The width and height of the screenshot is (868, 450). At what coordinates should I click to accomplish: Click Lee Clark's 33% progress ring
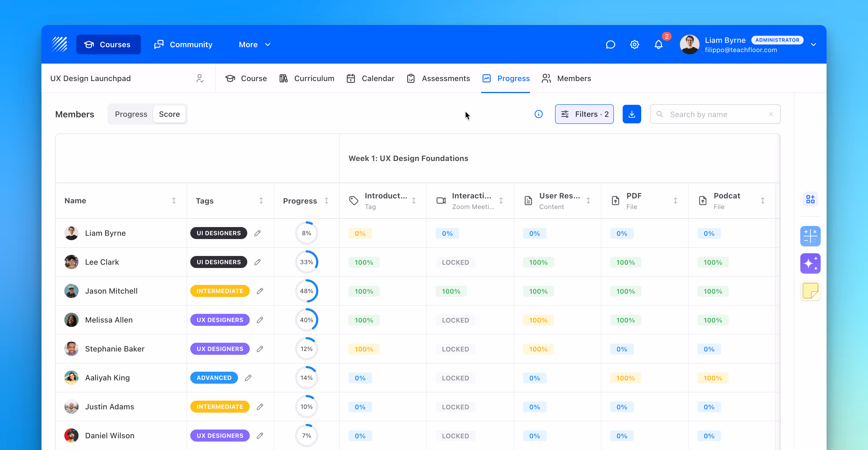(306, 262)
